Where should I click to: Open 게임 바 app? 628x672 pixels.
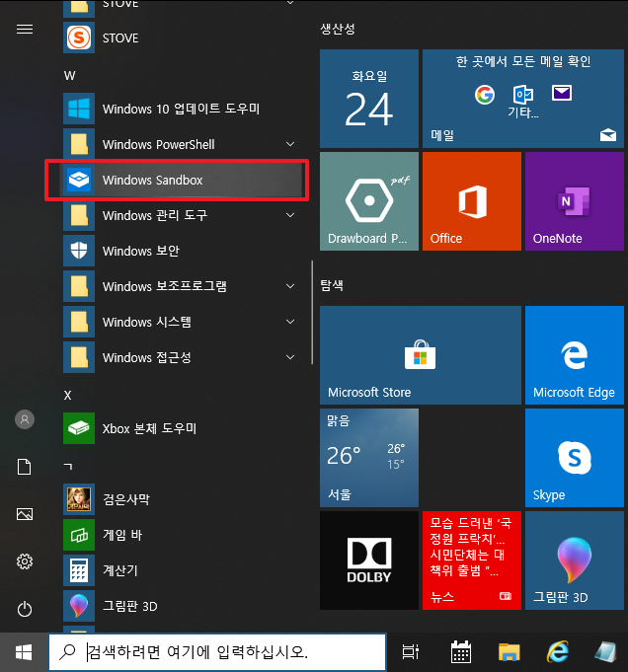click(183, 535)
